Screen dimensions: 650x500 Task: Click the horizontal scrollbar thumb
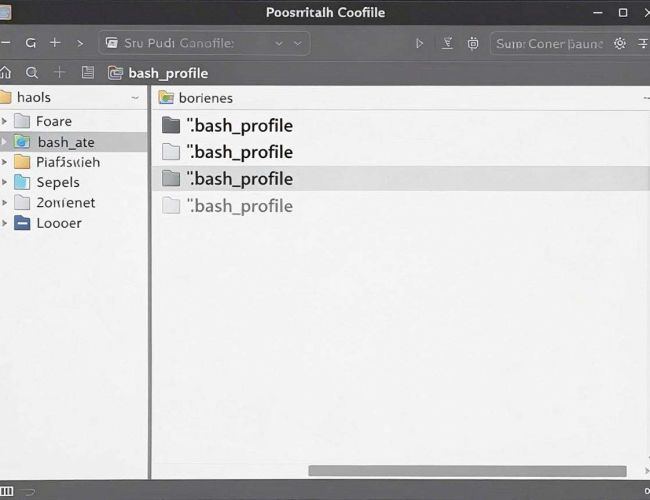pyautogui.click(x=467, y=471)
